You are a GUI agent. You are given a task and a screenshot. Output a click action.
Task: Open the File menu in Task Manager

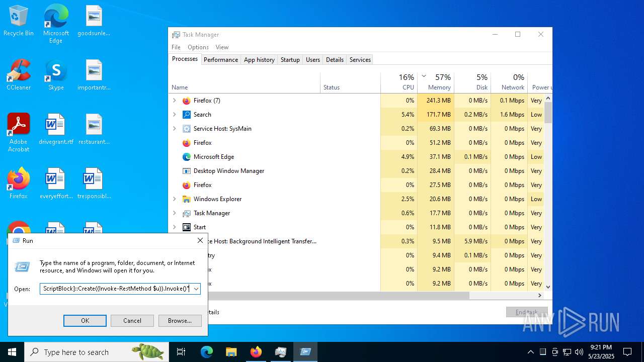(x=176, y=47)
